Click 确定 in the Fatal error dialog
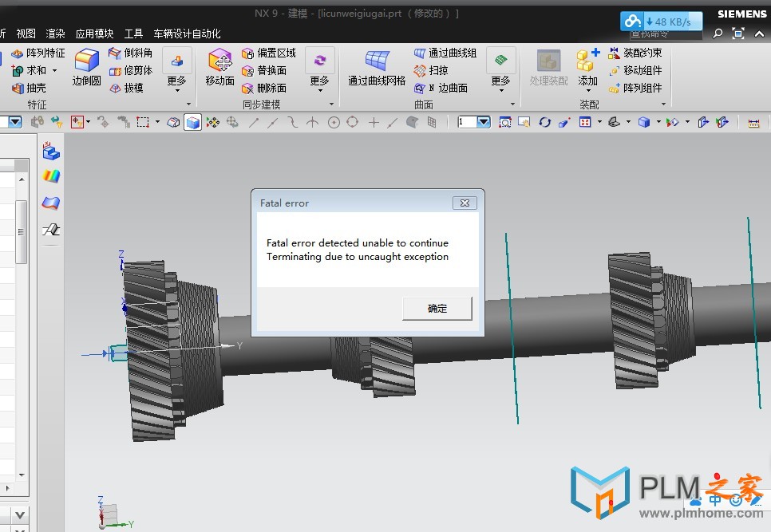 click(x=437, y=309)
